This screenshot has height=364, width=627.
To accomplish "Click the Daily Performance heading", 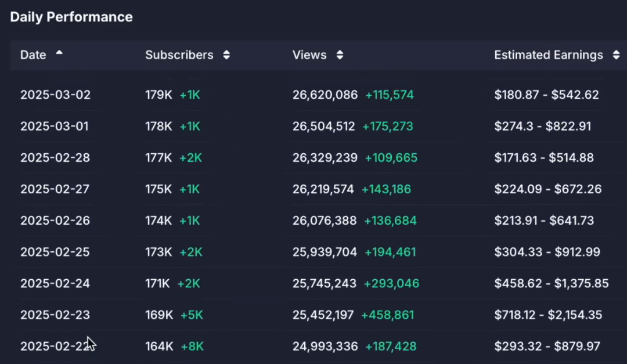I will 71,17.
